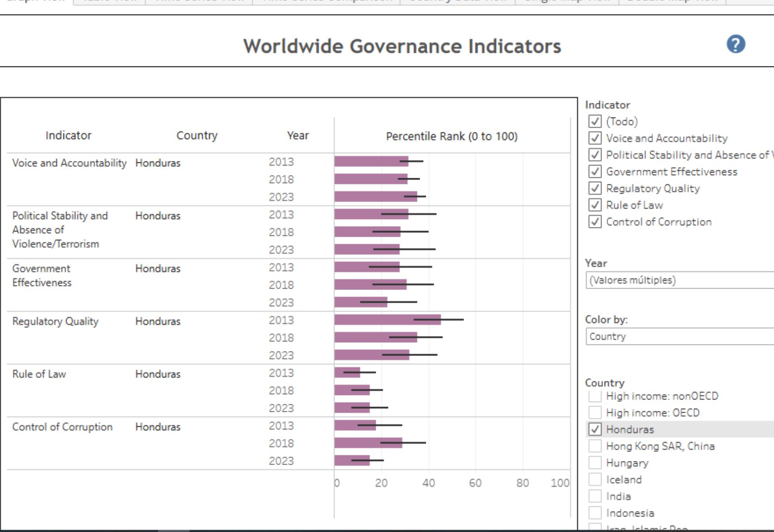This screenshot has height=532, width=774.
Task: Click the Voice and Accountability row label
Action: pos(69,163)
